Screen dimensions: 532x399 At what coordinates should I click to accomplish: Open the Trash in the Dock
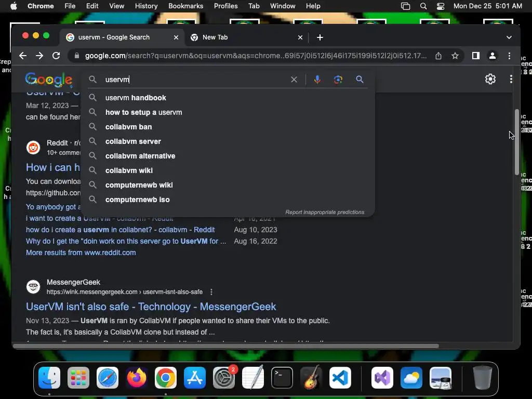tap(483, 378)
